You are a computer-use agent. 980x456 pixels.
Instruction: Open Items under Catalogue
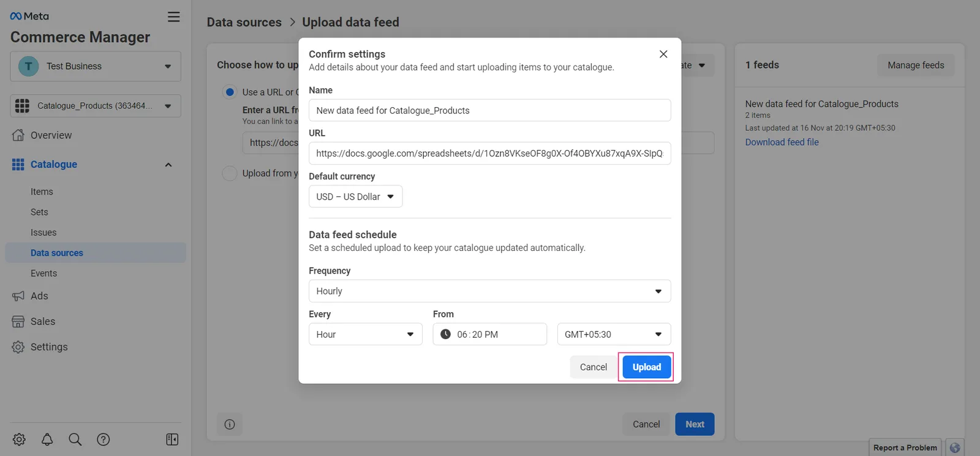tap(42, 192)
